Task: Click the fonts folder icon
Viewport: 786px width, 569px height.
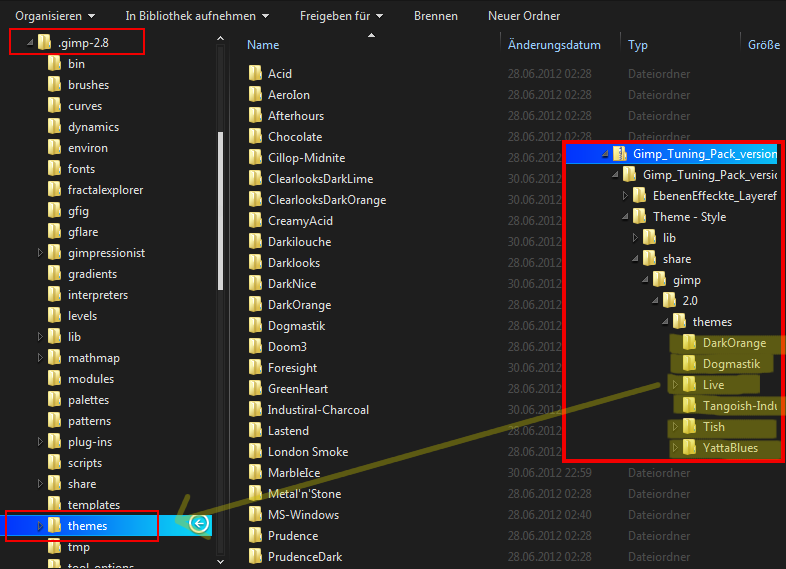Action: point(54,169)
